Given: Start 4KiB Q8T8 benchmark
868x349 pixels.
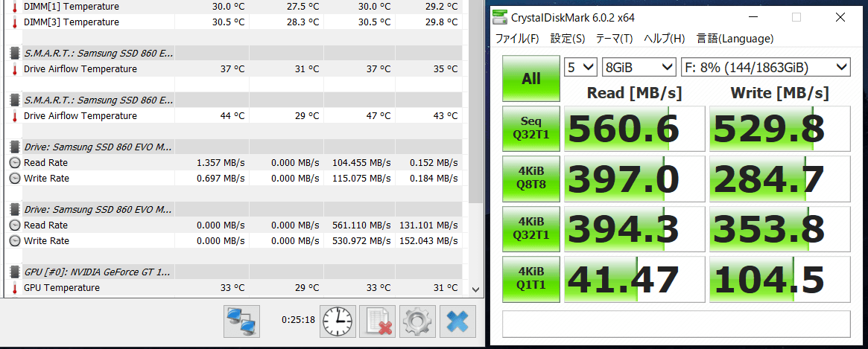Looking at the screenshot, I should pos(531,179).
